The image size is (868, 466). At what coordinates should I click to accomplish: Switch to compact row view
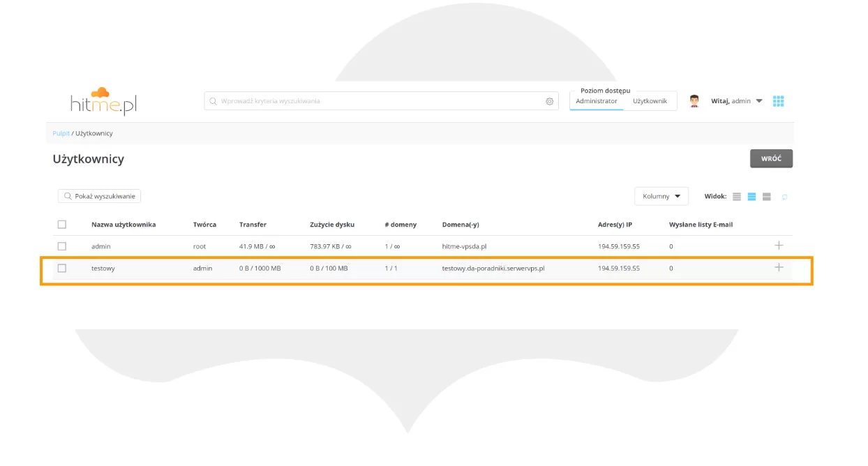point(737,197)
